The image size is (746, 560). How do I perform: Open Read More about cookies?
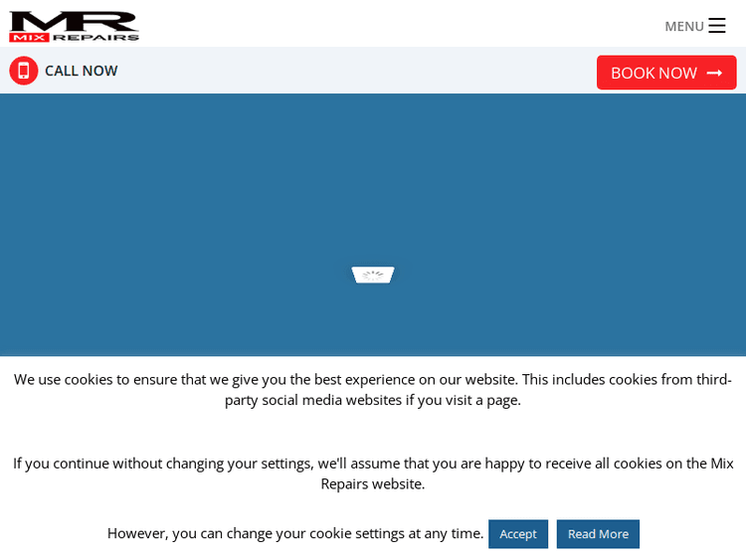pyautogui.click(x=598, y=534)
